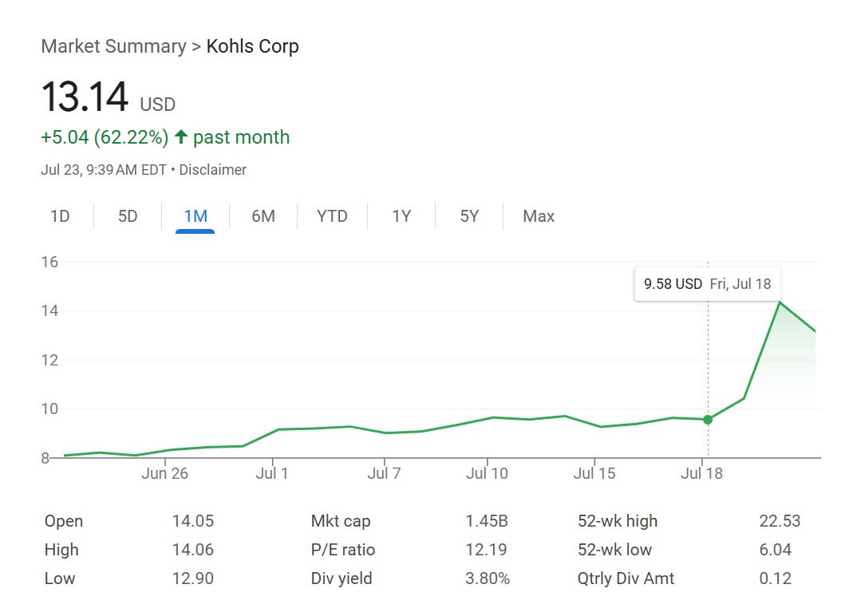Click the Jul 1 axis label

click(x=272, y=473)
